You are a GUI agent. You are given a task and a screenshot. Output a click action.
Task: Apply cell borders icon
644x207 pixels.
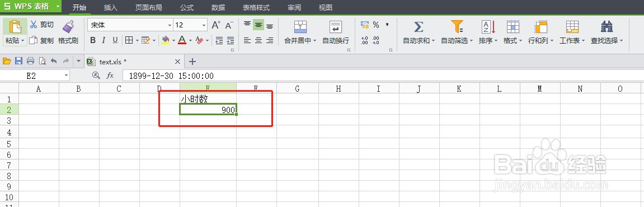tap(129, 40)
